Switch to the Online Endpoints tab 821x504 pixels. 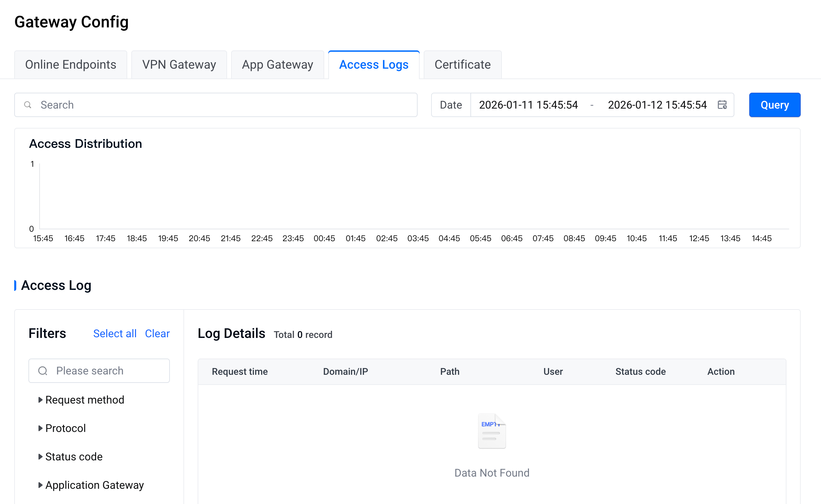(x=70, y=65)
